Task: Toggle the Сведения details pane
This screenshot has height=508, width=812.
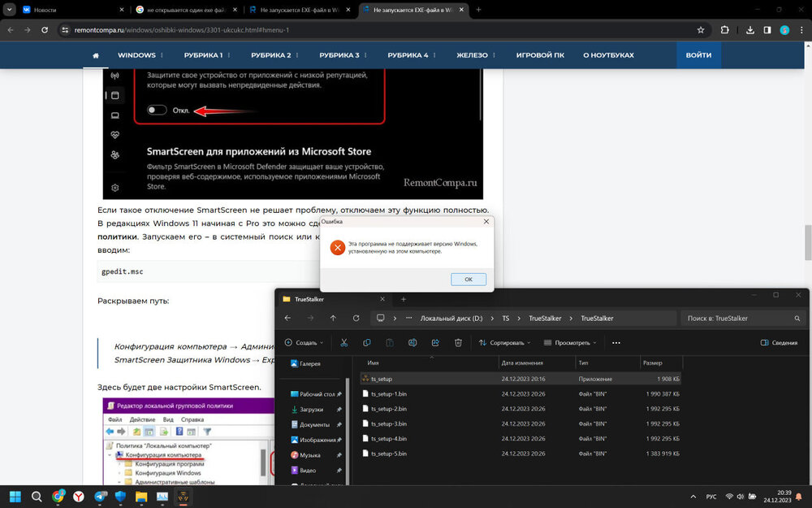Action: tap(779, 343)
